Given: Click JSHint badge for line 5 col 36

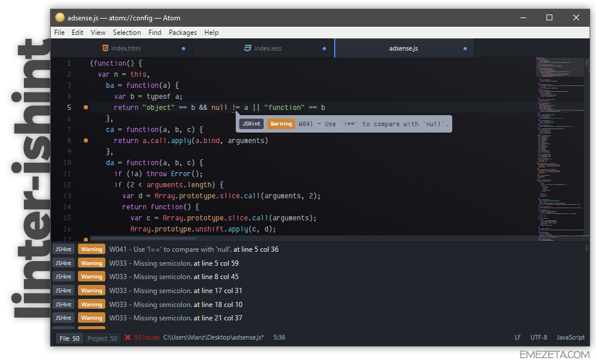Looking at the screenshot, I should click(63, 249).
